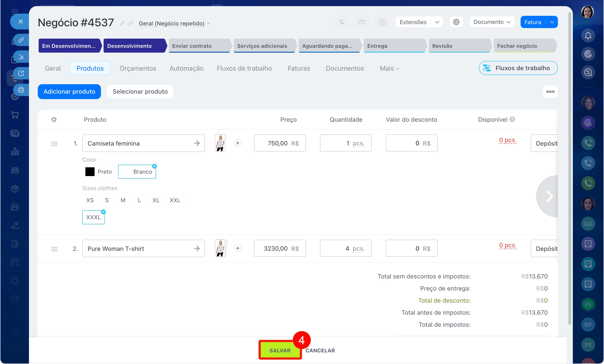Click the phone call icon in header

342,22
